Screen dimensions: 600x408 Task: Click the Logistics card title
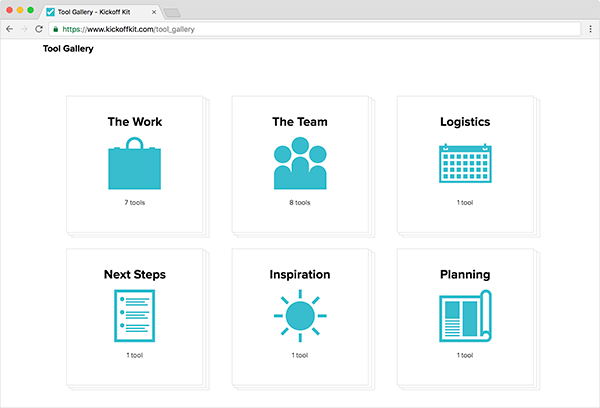click(465, 122)
